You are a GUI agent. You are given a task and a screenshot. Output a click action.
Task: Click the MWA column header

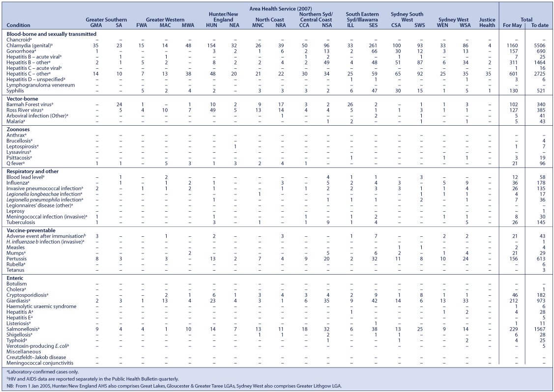(188, 26)
